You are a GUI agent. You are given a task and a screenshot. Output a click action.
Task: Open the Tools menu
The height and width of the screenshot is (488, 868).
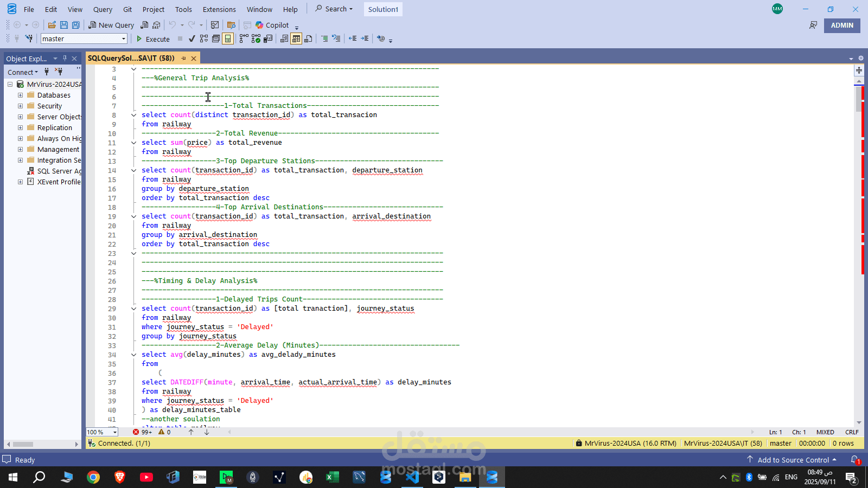[183, 9]
